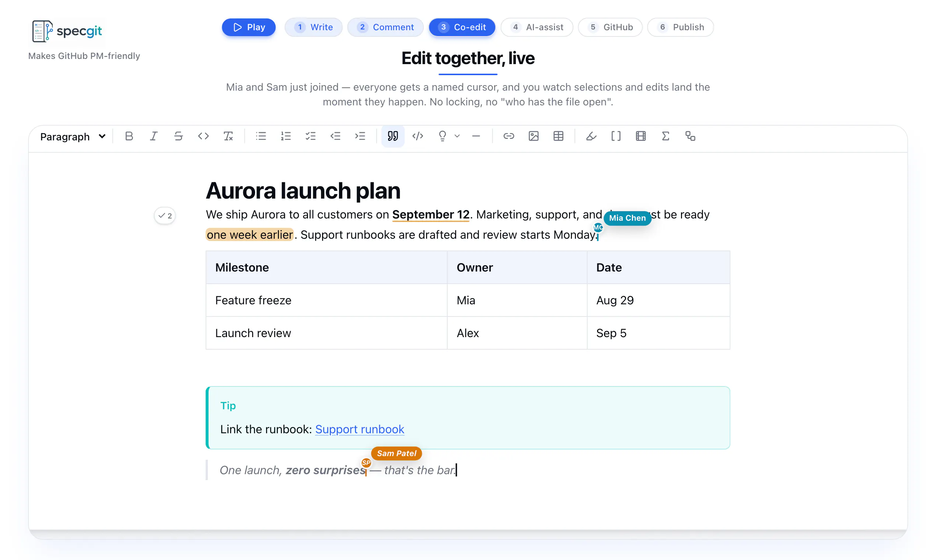Insert a bulleted list
936x560 pixels.
coord(261,136)
